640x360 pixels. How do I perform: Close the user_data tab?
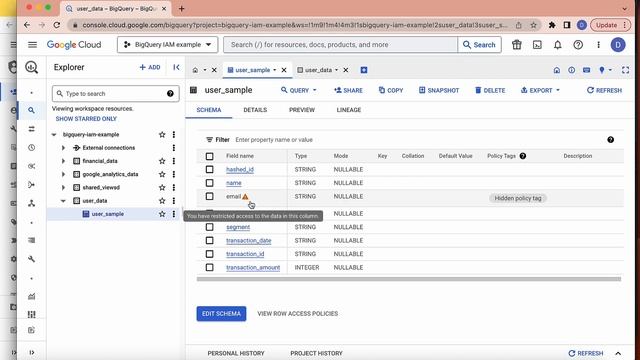click(x=346, y=70)
